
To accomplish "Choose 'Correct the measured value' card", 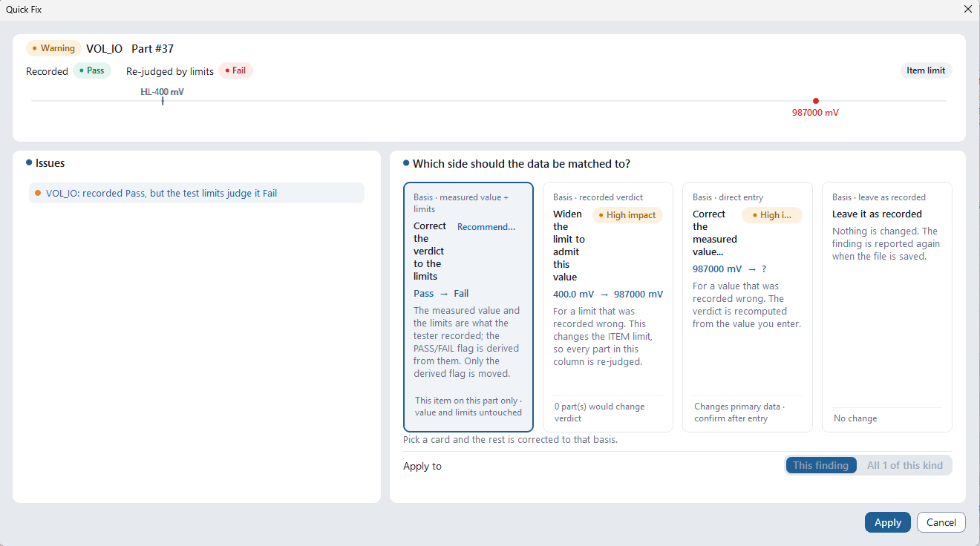I will (x=748, y=307).
